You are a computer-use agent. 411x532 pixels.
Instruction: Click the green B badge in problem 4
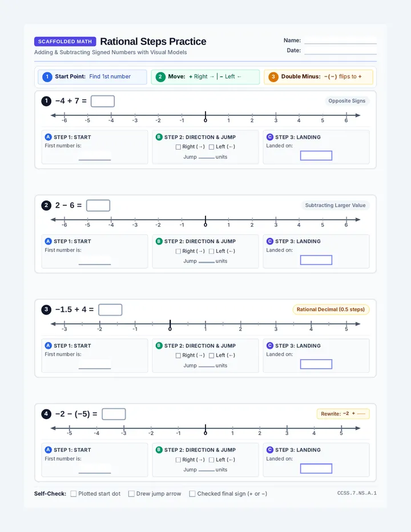159,450
